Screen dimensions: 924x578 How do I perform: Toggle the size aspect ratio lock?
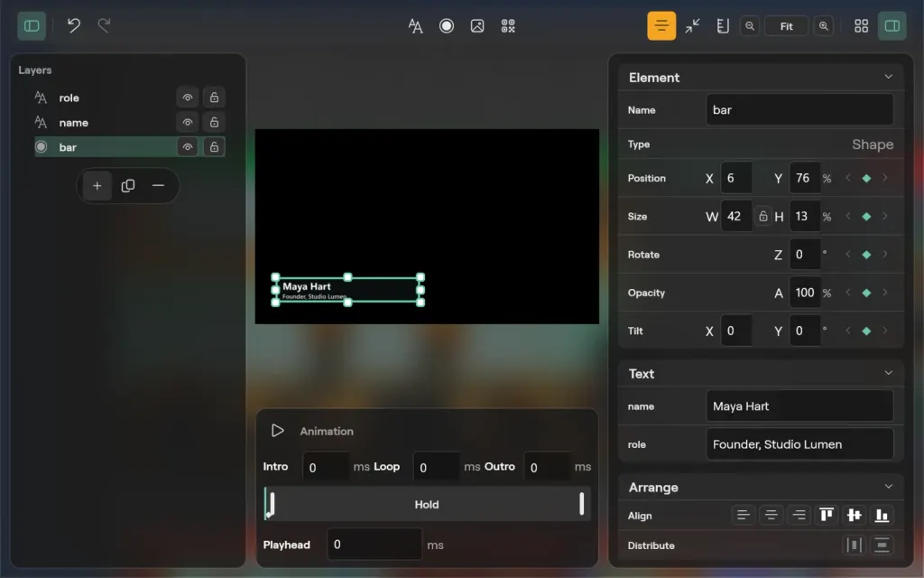(762, 217)
